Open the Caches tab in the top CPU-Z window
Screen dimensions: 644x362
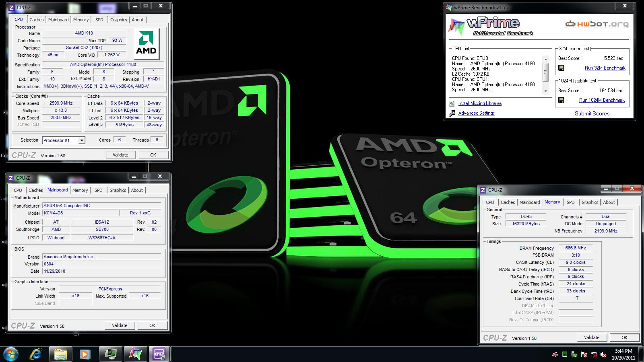point(37,20)
